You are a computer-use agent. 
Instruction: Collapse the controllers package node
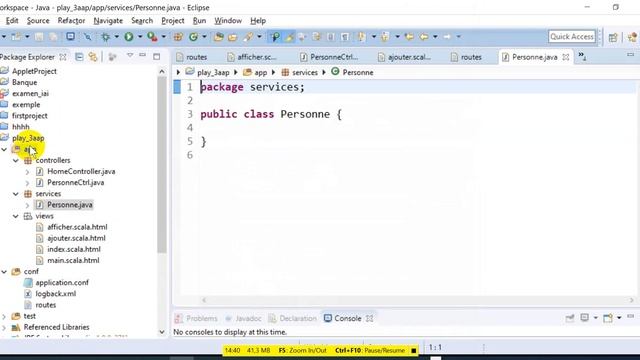point(16,160)
